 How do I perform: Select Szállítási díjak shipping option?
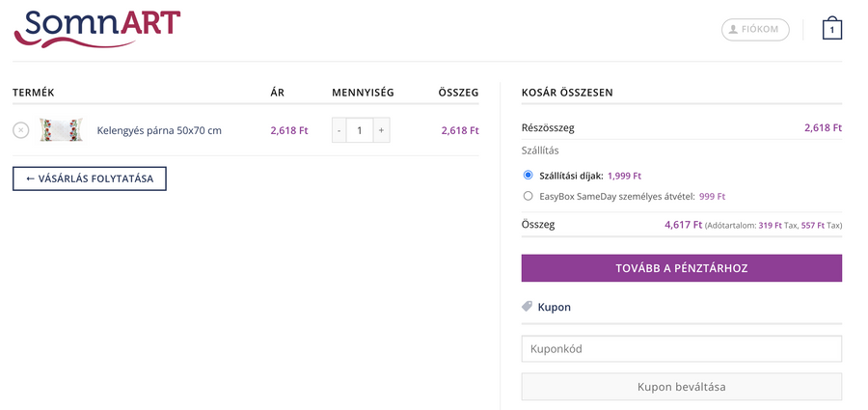point(528,176)
